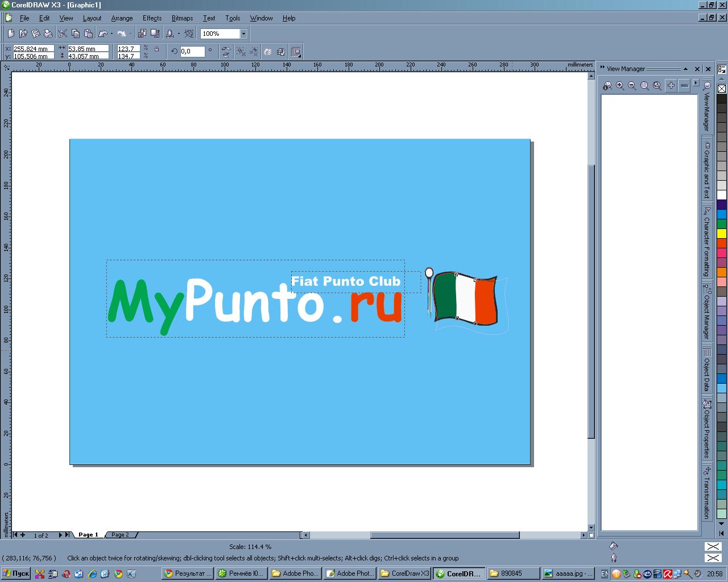Open the Windows Start button Пуск
The height and width of the screenshot is (582, 728).
(x=16, y=573)
